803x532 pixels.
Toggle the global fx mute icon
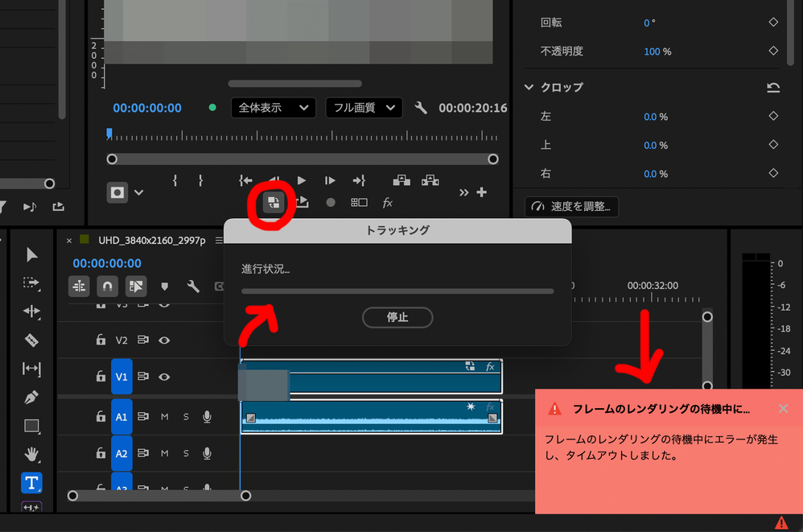tap(388, 203)
